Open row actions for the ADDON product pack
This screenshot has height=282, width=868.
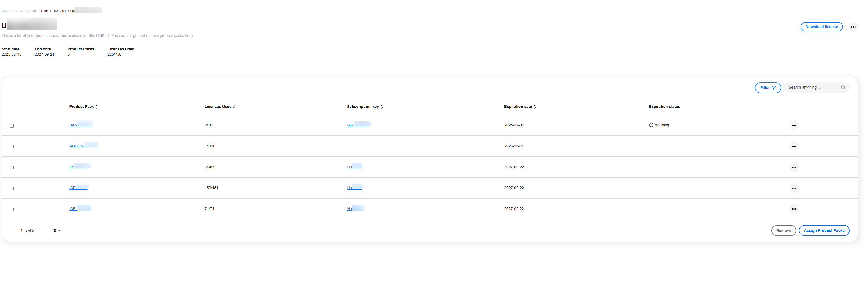coord(793,146)
